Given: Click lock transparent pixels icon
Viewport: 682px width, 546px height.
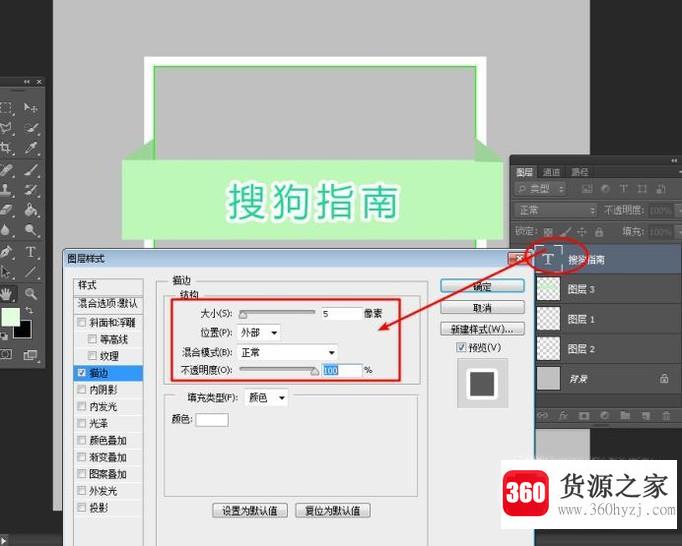Looking at the screenshot, I should [x=548, y=232].
